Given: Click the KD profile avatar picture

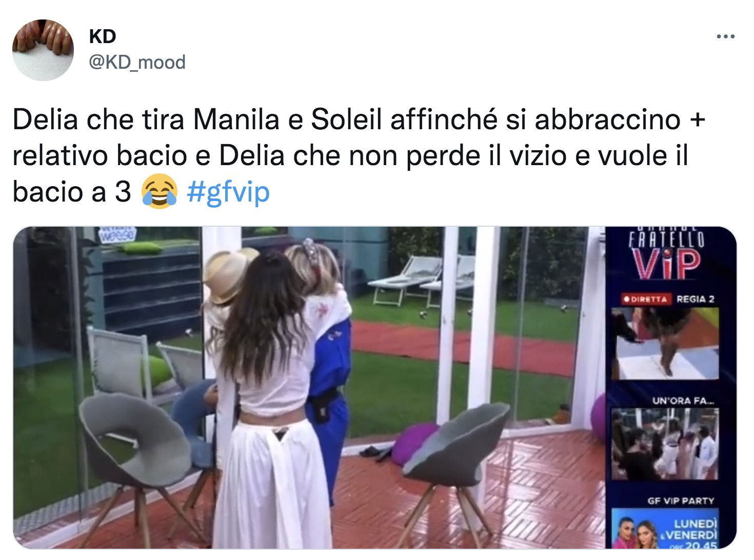Looking at the screenshot, I should pos(43,50).
